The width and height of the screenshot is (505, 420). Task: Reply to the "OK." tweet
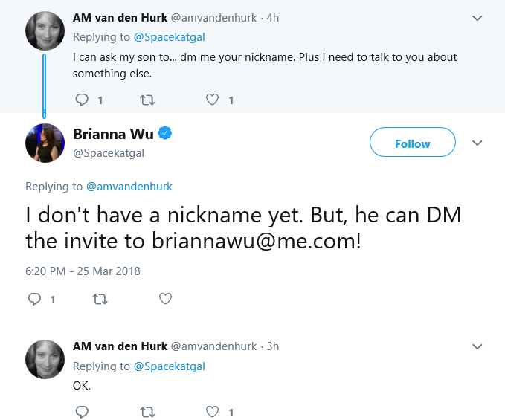[x=82, y=412]
